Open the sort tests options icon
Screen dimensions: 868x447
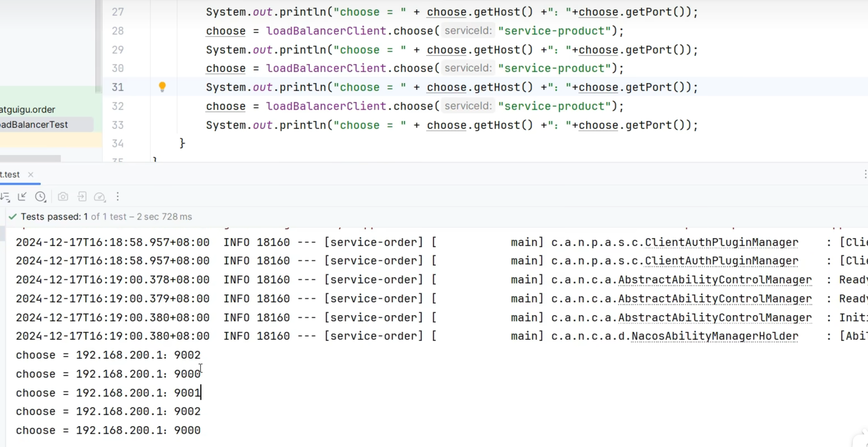coord(5,197)
